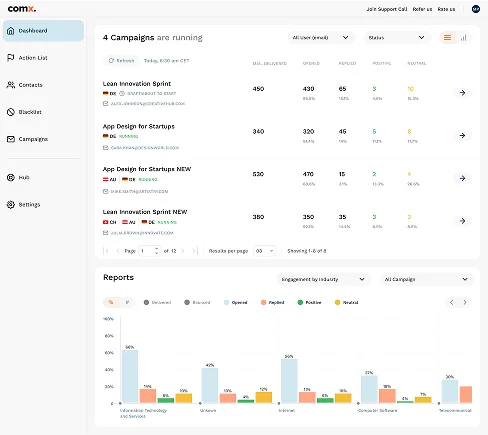
Task: Click the page number input field
Action: pos(149,251)
